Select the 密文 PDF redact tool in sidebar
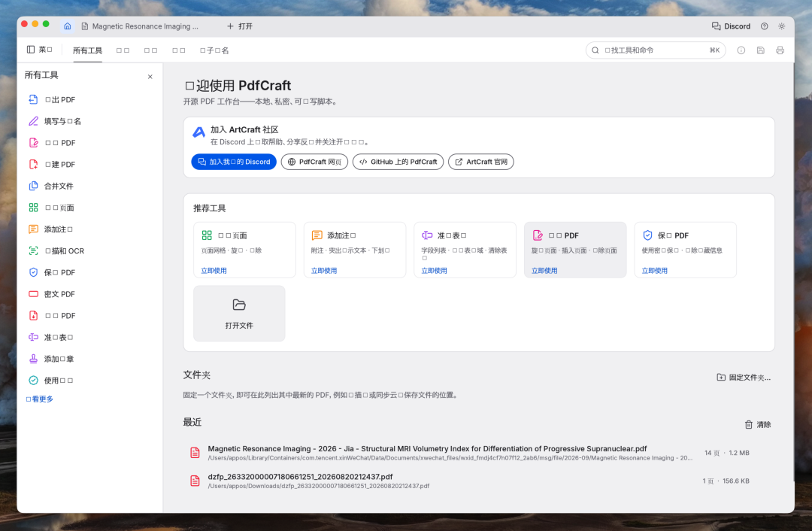 tap(91, 294)
